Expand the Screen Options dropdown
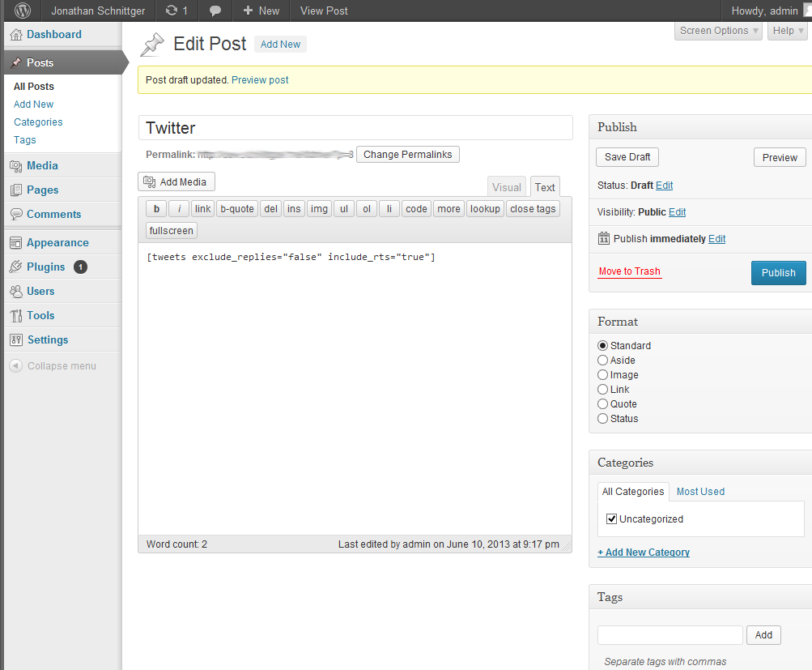812x670 pixels. (x=719, y=31)
